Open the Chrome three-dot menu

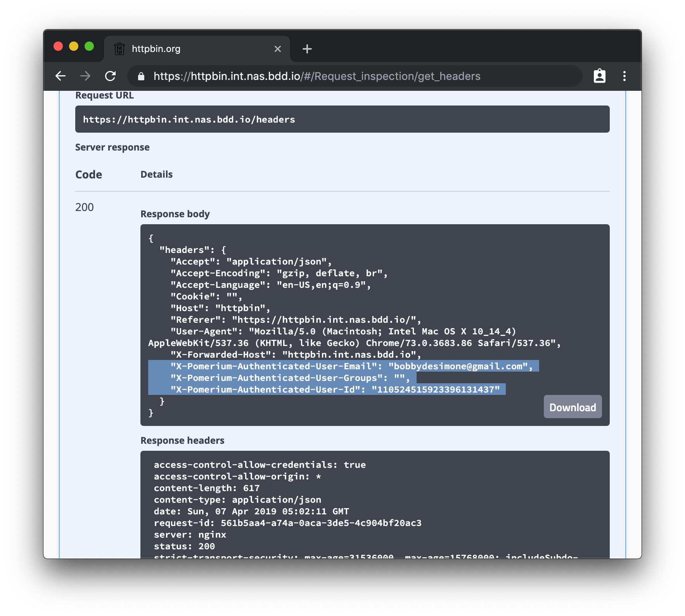point(624,76)
